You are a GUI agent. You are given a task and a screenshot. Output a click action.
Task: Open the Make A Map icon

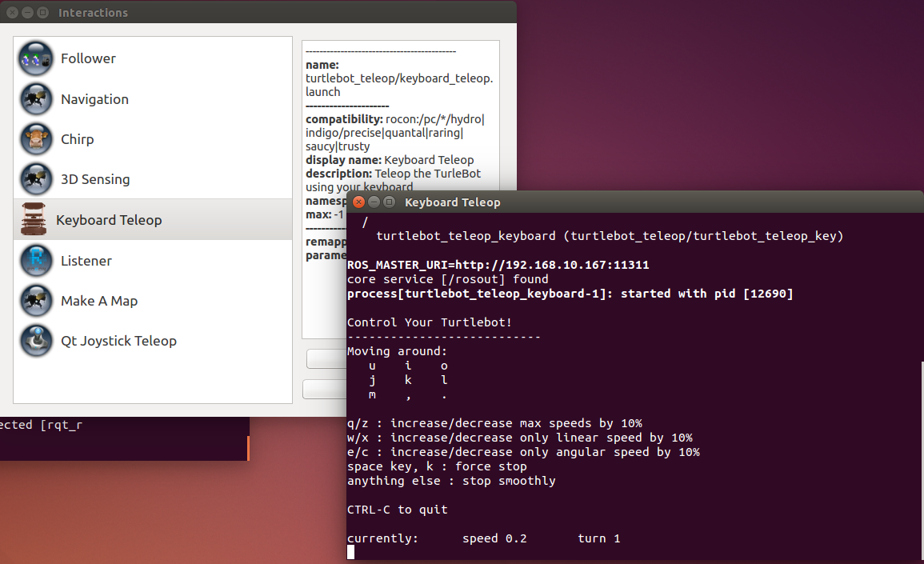[x=36, y=301]
